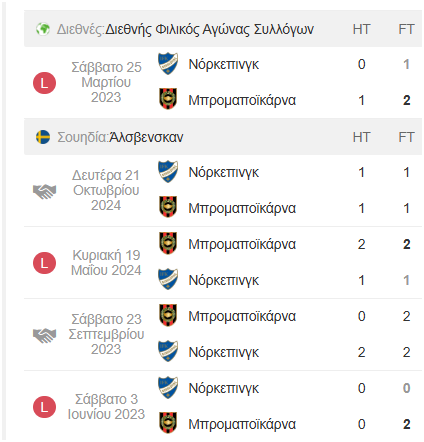Select Μπρομαποϊκάρνα in the 23 Σεπτεμβρίου 2023 match
The width and height of the screenshot is (424, 442).
(x=242, y=316)
